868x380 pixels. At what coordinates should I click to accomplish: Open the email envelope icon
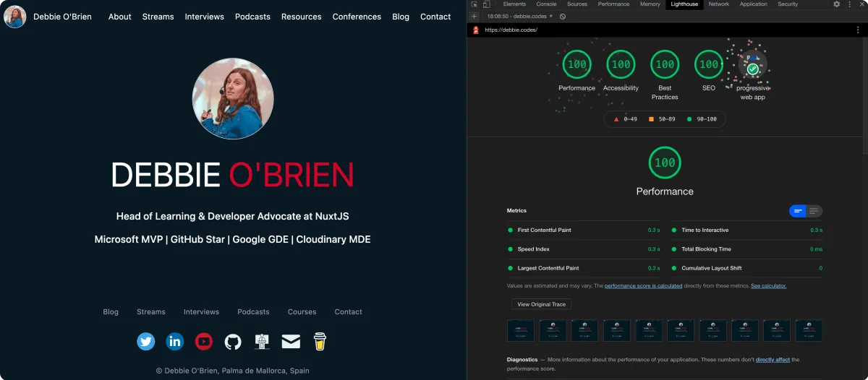coord(291,341)
